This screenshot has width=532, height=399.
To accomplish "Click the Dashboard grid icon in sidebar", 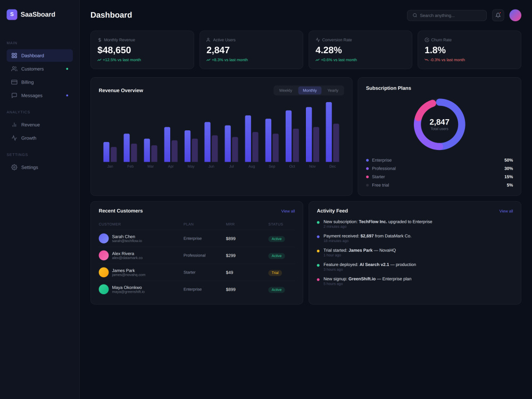I will pyautogui.click(x=14, y=55).
